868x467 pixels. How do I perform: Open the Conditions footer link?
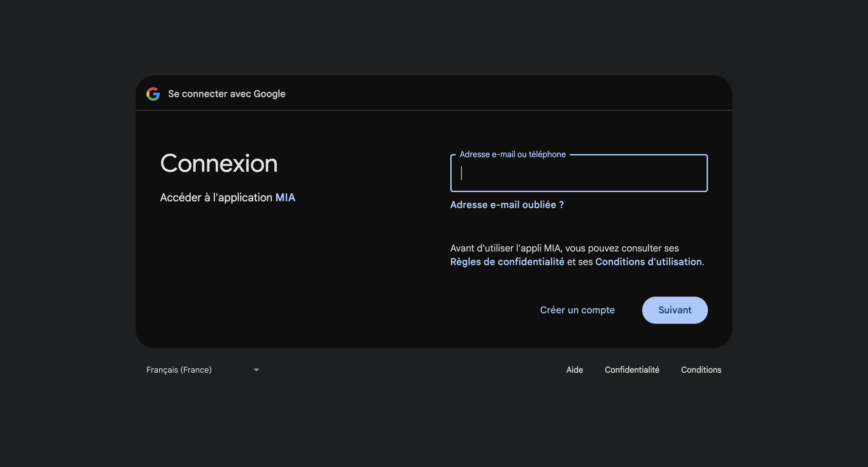coord(701,370)
